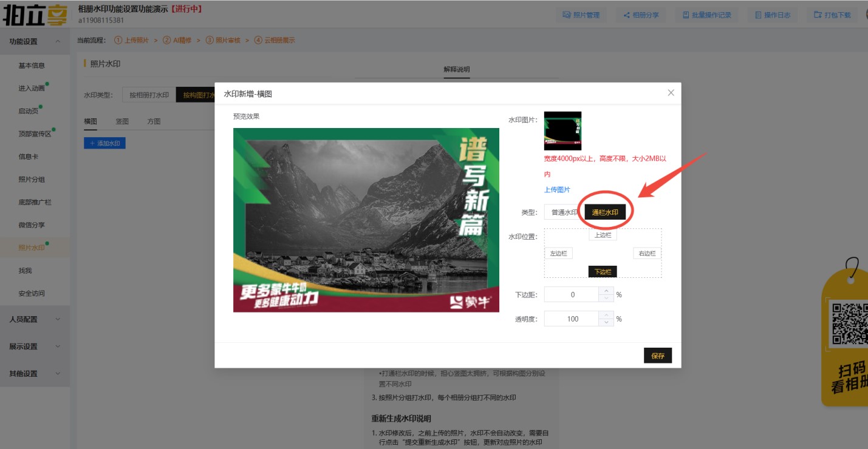The image size is (868, 449).
Task: Click the 上传图片 link
Action: pyautogui.click(x=557, y=190)
